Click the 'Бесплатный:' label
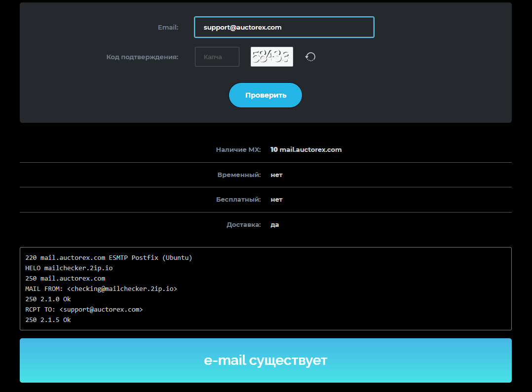The height and width of the screenshot is (392, 532). [x=238, y=199]
